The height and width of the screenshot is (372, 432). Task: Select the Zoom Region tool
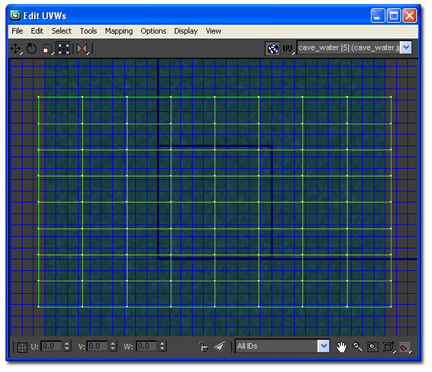(373, 347)
